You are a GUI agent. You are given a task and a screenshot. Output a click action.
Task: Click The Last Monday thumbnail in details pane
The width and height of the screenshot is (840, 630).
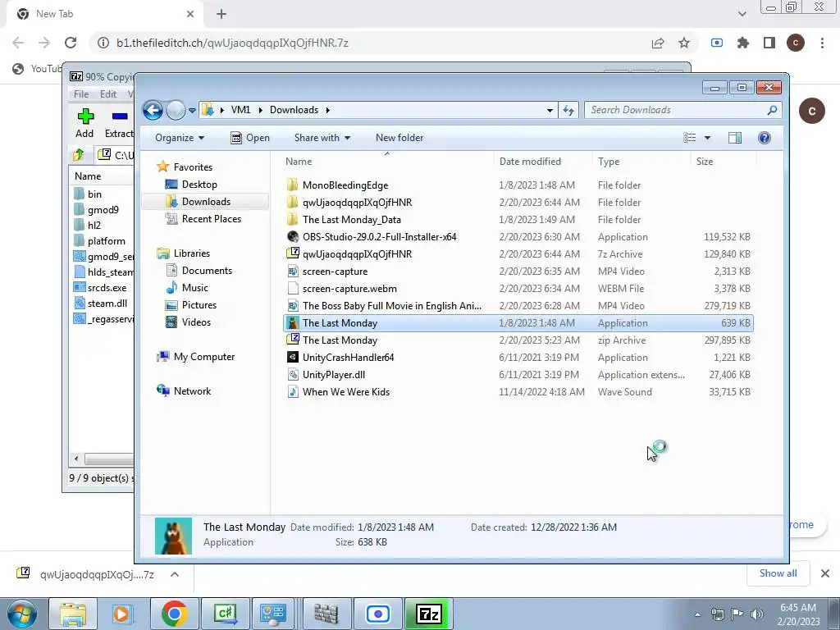173,536
